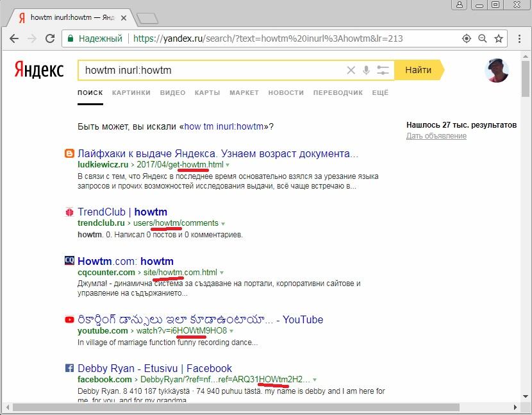Screen dimensions: 532x415
Task: Click the horizontal scrollbar thumb
Action: [x=236, y=407]
